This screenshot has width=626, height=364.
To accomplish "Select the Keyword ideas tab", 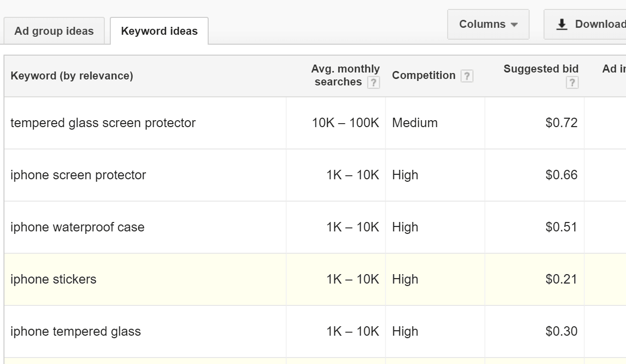I will [x=159, y=31].
